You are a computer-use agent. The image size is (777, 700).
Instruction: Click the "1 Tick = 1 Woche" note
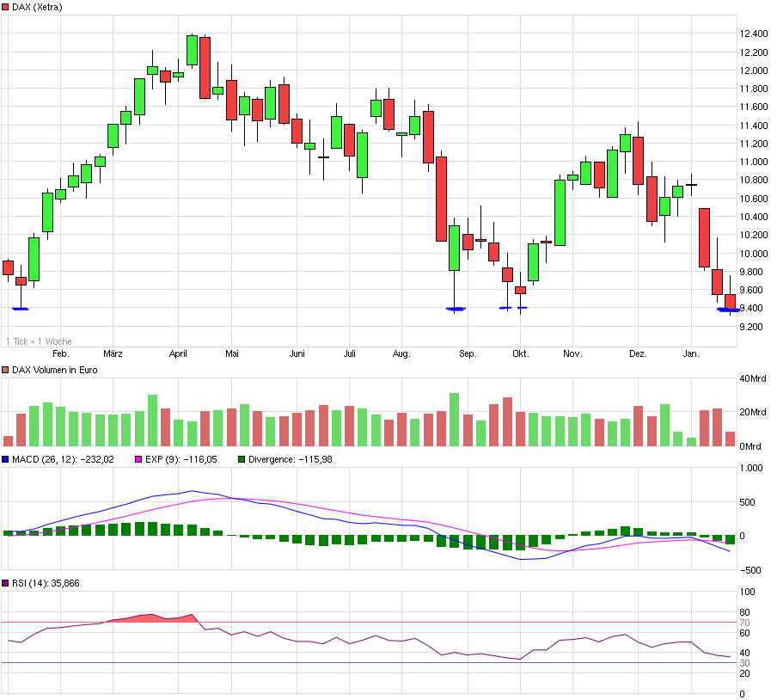tap(39, 341)
